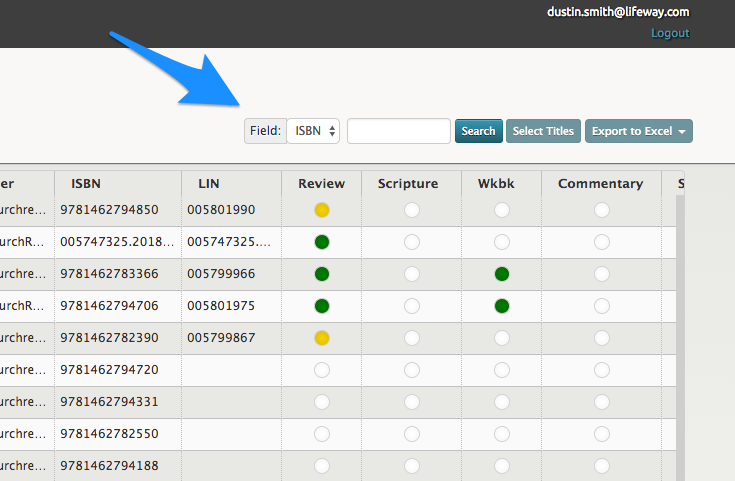Expand the Export to Excel menu
The height and width of the screenshot is (481, 735).
638,131
